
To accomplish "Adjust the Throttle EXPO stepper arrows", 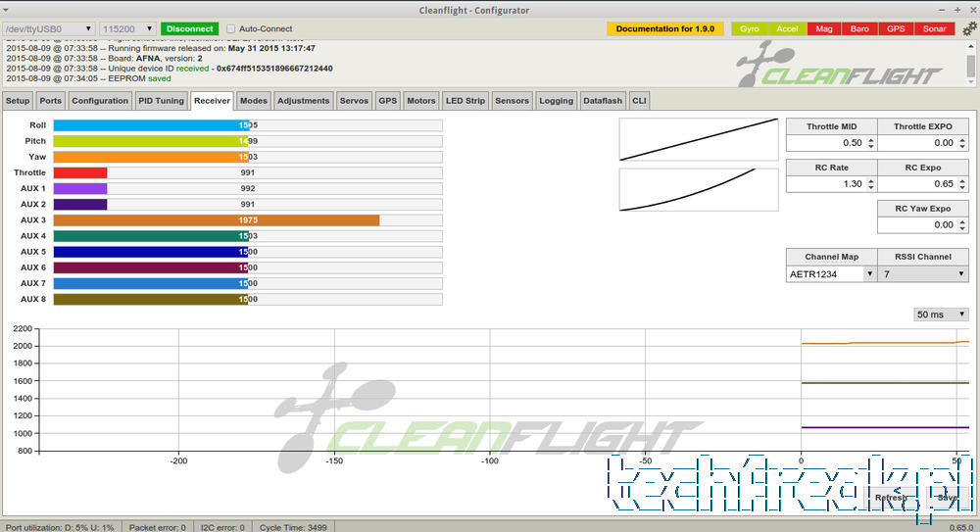I will (x=962, y=143).
